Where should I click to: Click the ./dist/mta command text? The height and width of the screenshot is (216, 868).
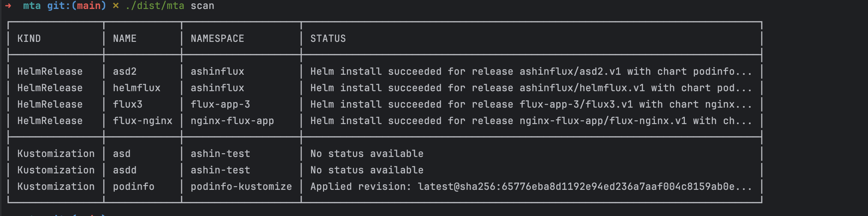click(155, 6)
